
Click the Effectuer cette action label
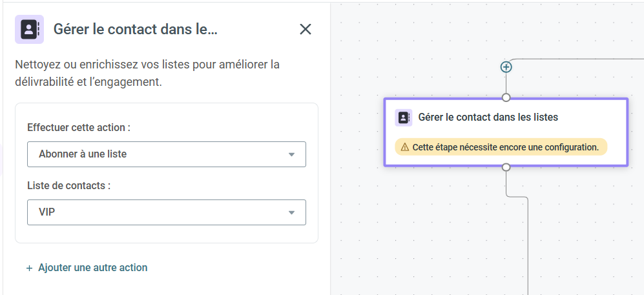click(79, 128)
